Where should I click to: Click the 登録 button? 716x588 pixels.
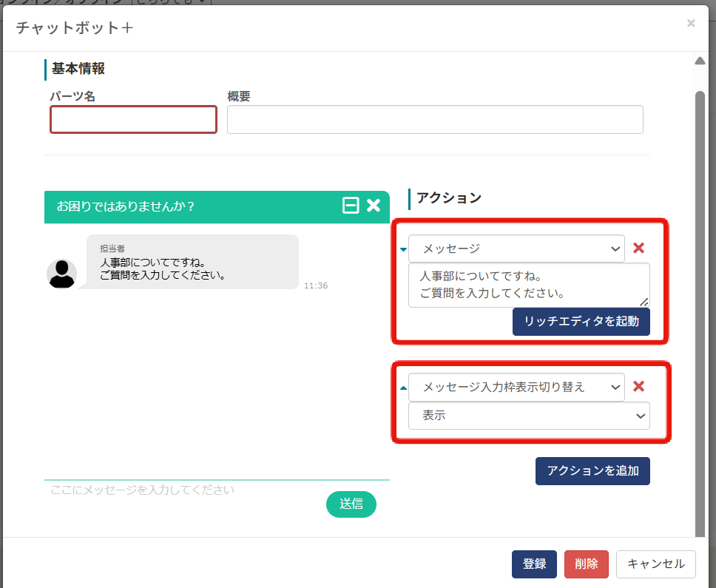pyautogui.click(x=534, y=564)
